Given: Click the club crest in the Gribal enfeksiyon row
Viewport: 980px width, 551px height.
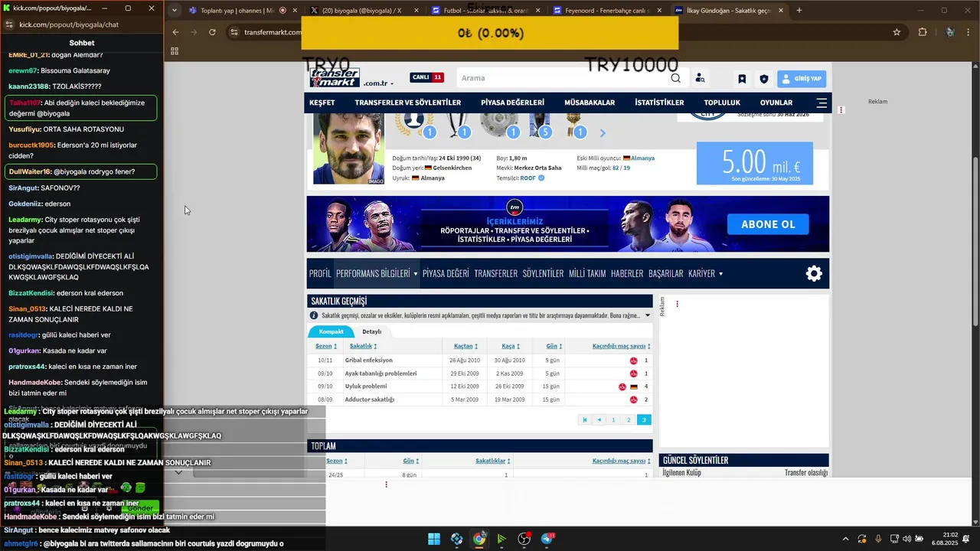Looking at the screenshot, I should [x=633, y=360].
